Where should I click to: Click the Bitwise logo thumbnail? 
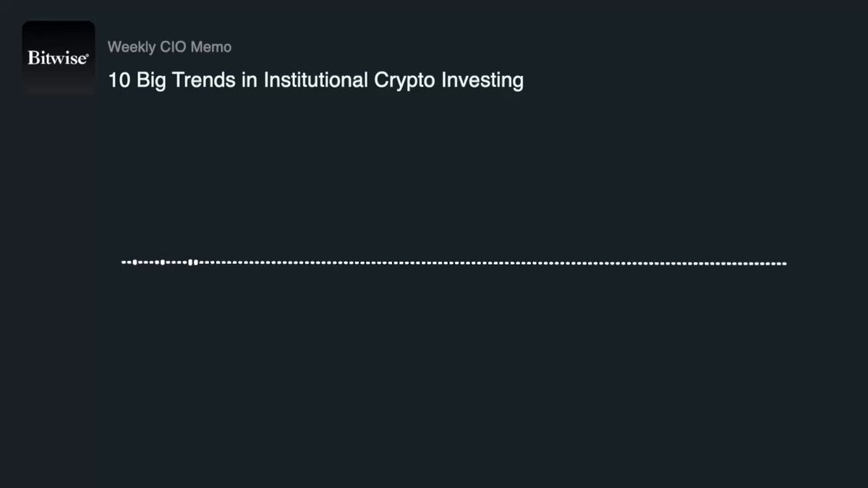(59, 57)
